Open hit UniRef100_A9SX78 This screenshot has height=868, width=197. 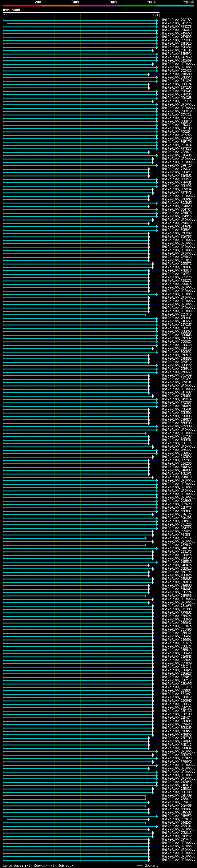[177, 26]
